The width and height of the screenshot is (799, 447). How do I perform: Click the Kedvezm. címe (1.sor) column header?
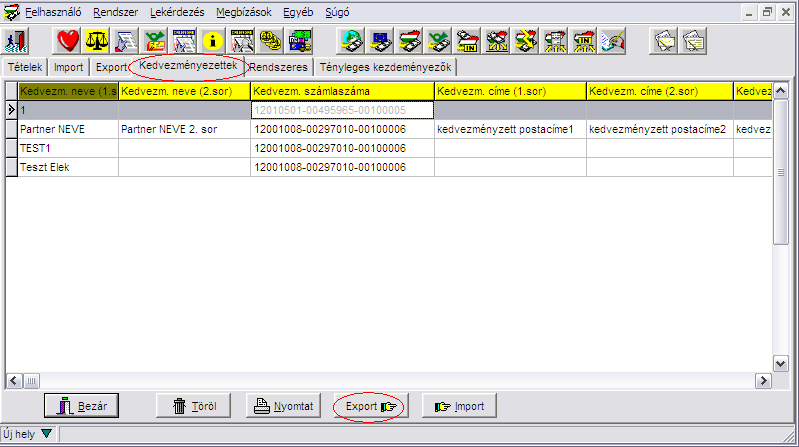tap(511, 91)
